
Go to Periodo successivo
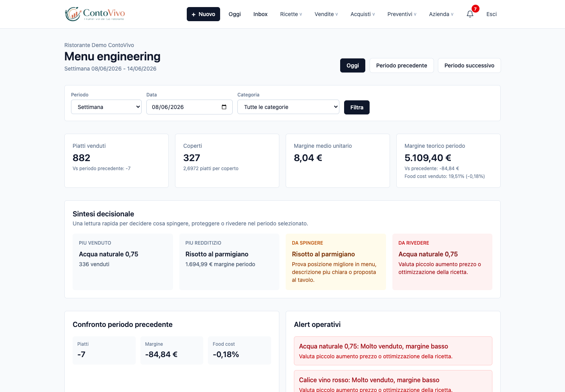(x=469, y=65)
